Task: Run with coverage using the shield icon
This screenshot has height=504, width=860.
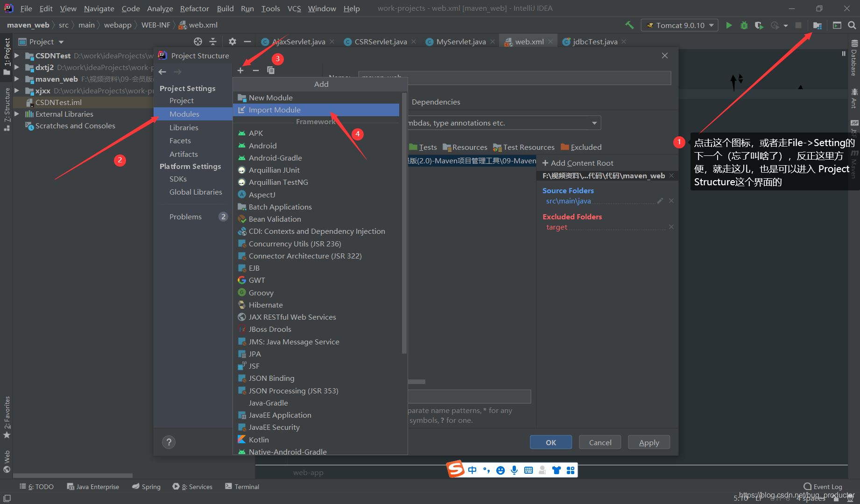Action: [x=759, y=25]
